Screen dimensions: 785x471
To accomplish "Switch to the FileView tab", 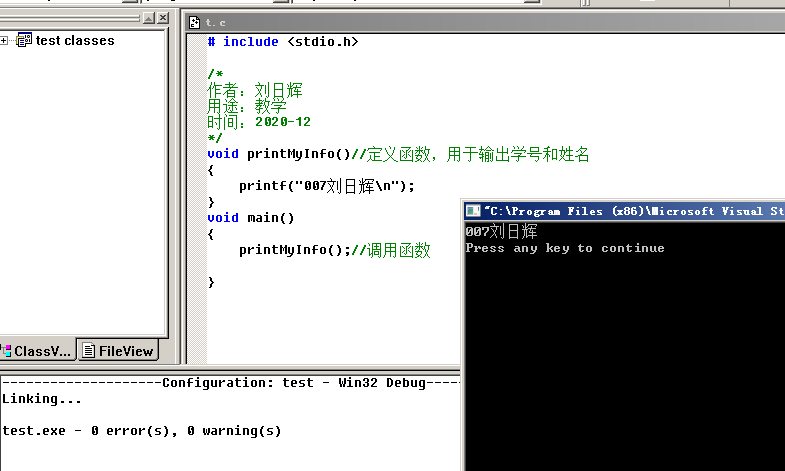I will coord(118,351).
